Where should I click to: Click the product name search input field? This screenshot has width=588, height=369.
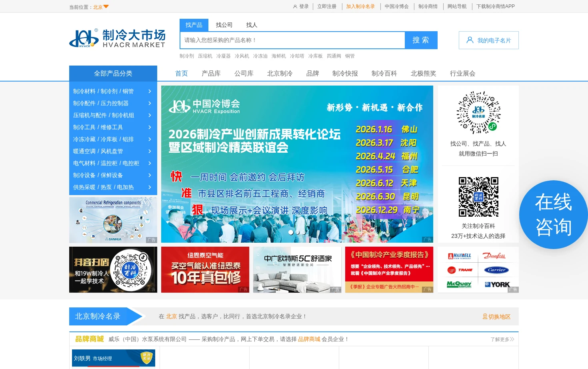(292, 40)
